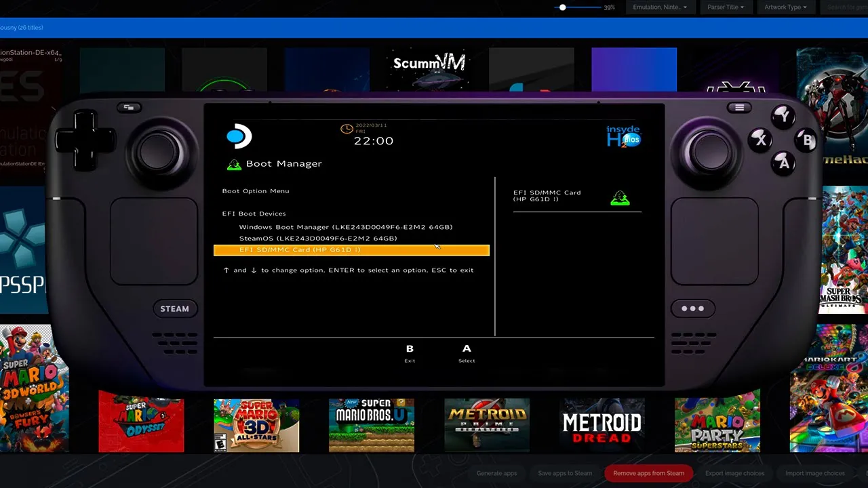This screenshot has height=488, width=868.
Task: Click the three-dots quick access button
Action: tap(692, 308)
